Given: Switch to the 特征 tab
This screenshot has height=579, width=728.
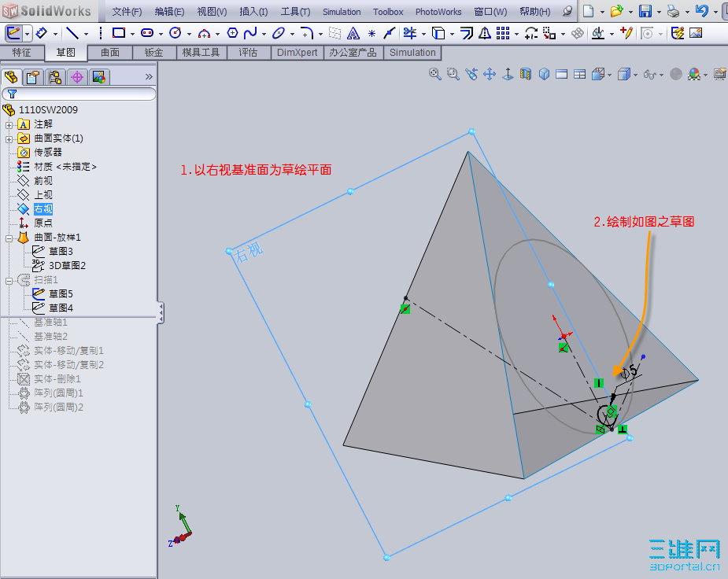Looking at the screenshot, I should [x=22, y=53].
